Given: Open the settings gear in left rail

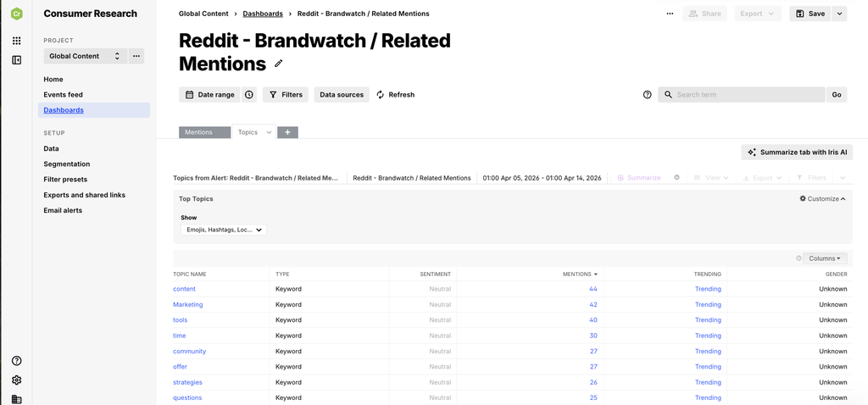Looking at the screenshot, I should pos(17,380).
